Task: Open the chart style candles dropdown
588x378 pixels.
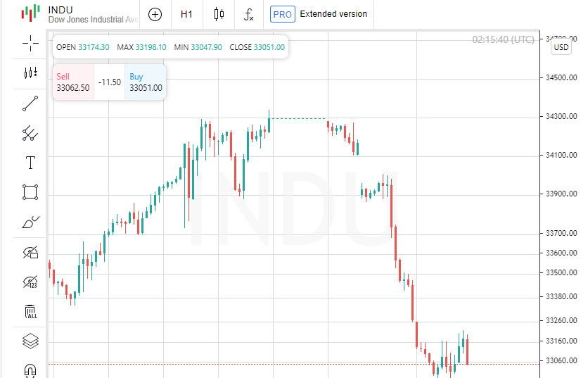Action: point(219,14)
